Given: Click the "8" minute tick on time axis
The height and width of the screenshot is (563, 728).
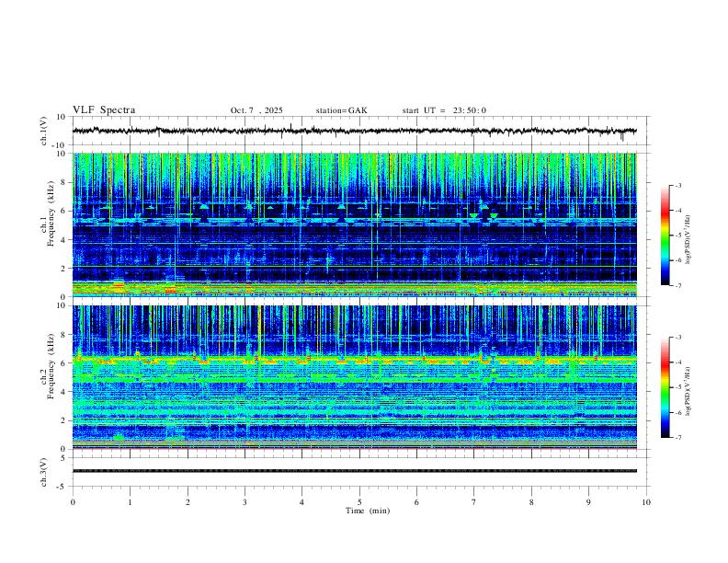Looking at the screenshot, I should click(531, 502).
